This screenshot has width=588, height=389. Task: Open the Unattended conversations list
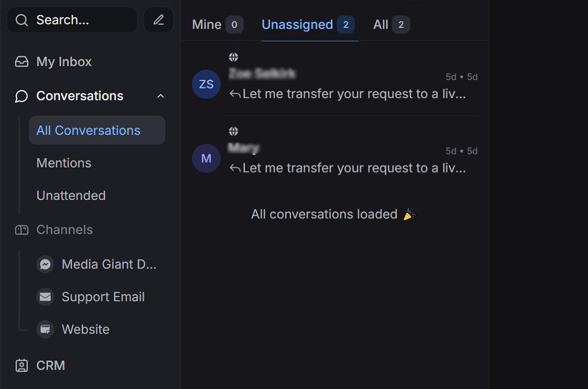[x=71, y=195]
